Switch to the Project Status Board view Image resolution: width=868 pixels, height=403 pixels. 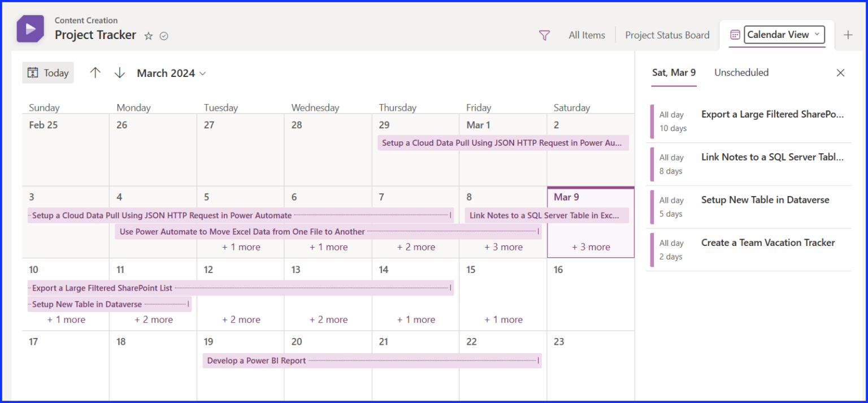point(667,34)
